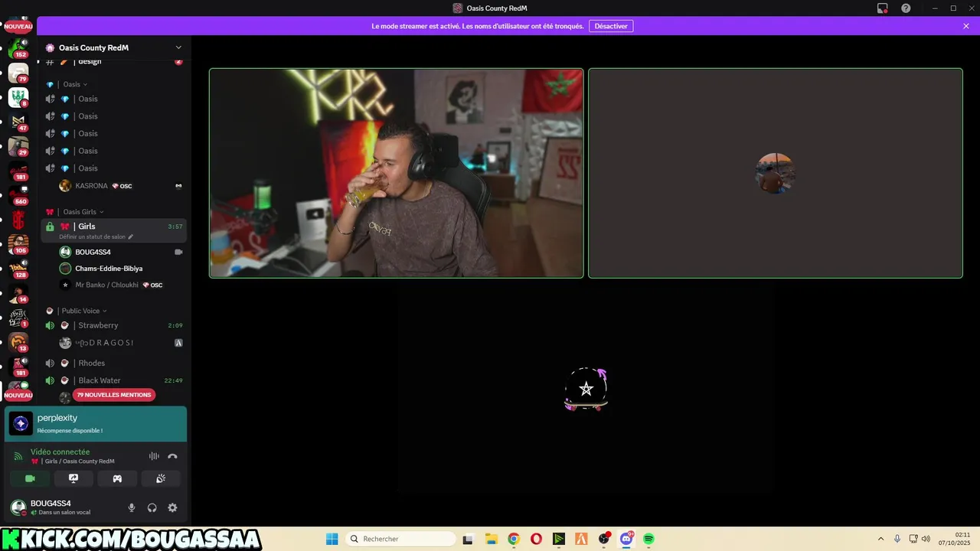The height and width of the screenshot is (551, 980).
Task: Open the Oasis County RedM server menu
Action: tap(113, 47)
